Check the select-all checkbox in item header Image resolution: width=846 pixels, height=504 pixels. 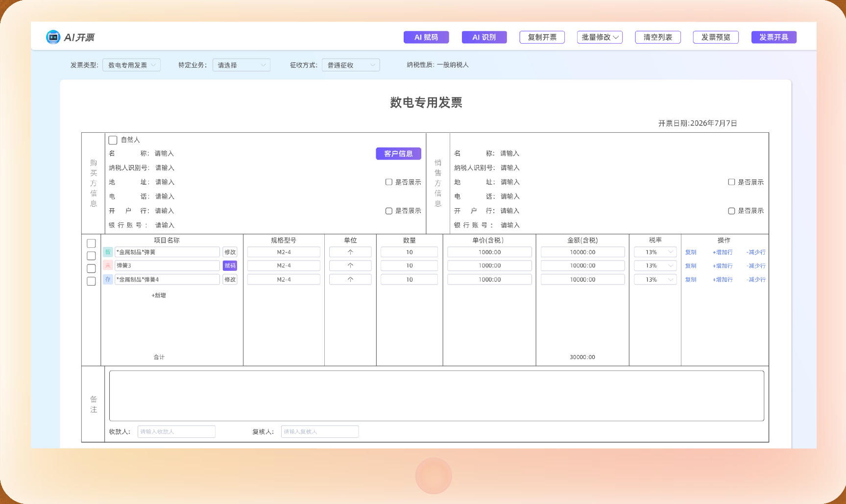point(91,243)
